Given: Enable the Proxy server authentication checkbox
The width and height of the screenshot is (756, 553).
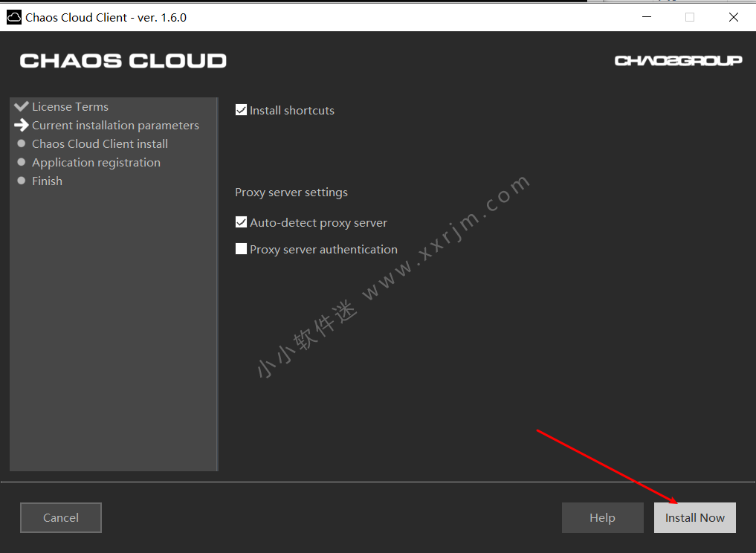Looking at the screenshot, I should point(241,249).
